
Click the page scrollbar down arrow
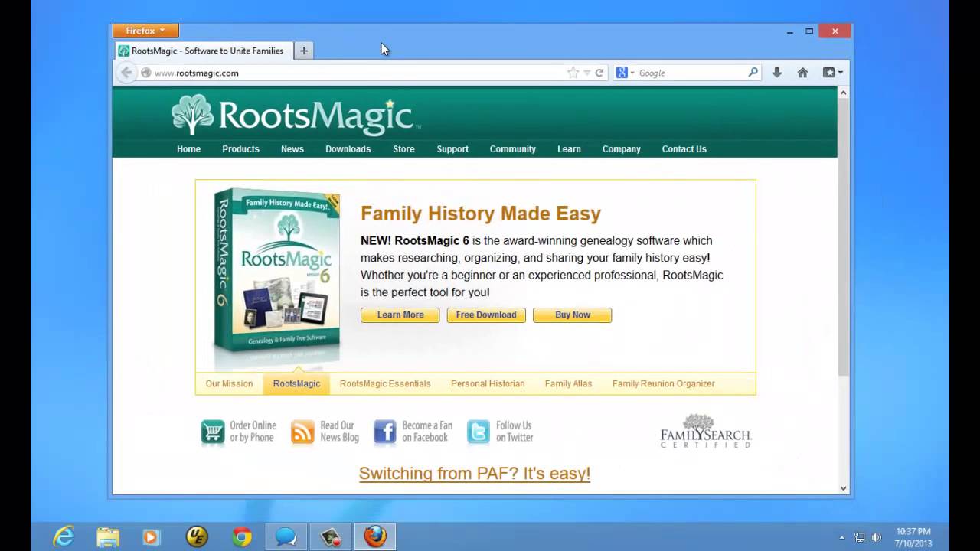tap(844, 488)
